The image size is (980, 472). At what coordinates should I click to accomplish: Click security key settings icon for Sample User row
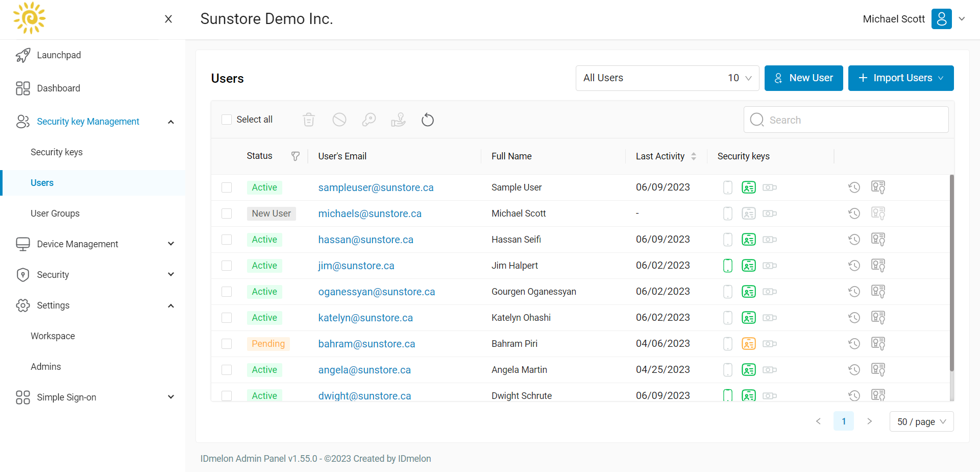pyautogui.click(x=878, y=187)
